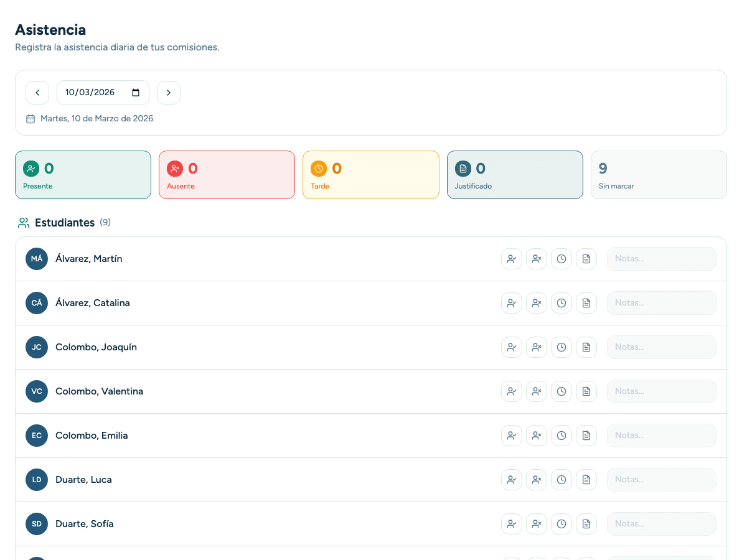The height and width of the screenshot is (560, 747).
Task: Click the CÁ avatar of Álvarez, Catalina
Action: 37,303
